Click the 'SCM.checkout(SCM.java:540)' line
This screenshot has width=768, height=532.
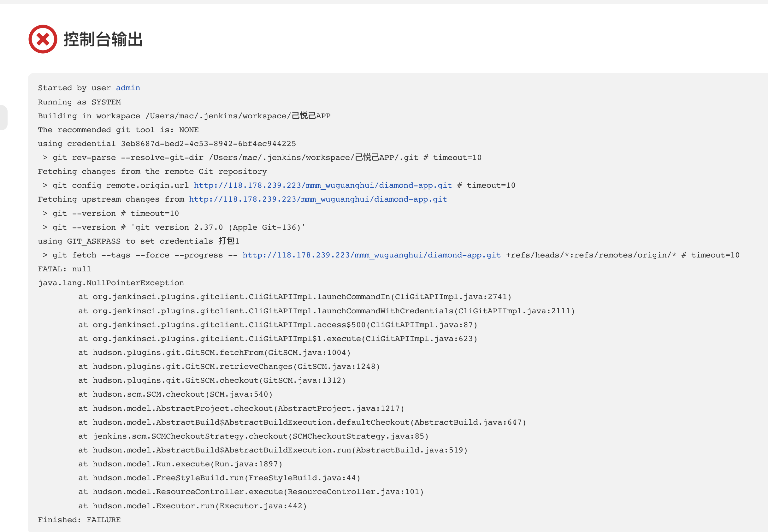[x=175, y=394]
